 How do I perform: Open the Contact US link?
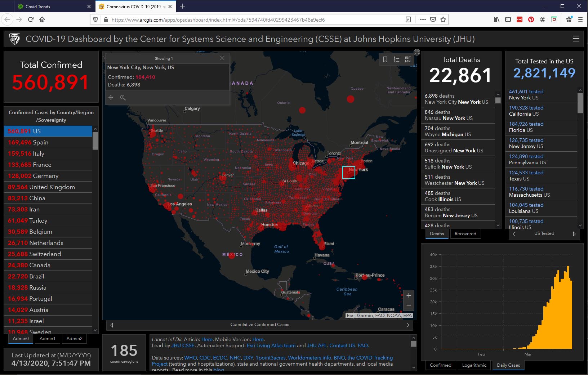[x=342, y=345]
